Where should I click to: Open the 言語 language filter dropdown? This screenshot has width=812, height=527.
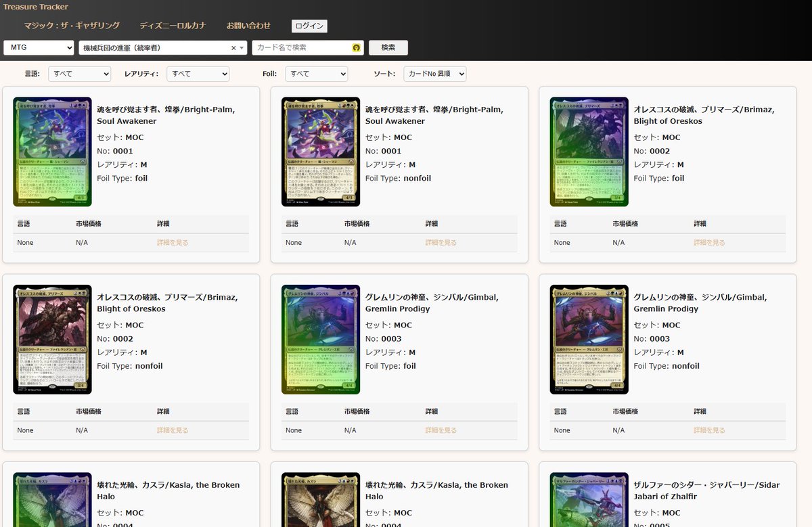79,73
